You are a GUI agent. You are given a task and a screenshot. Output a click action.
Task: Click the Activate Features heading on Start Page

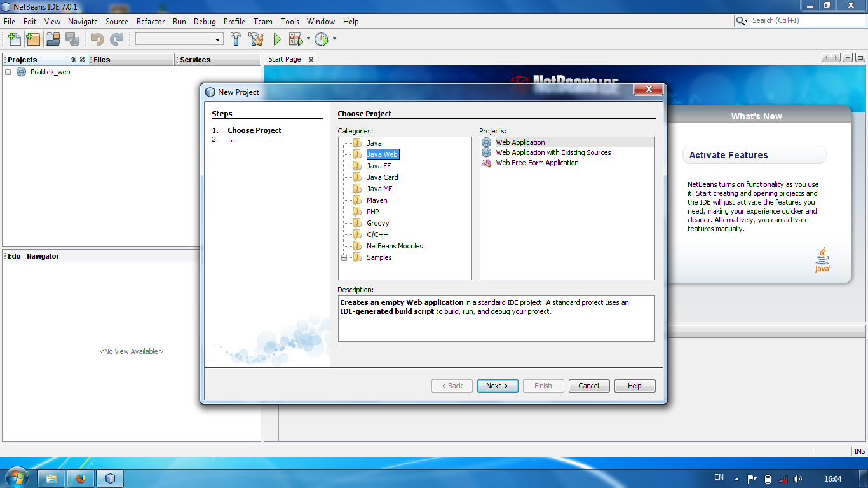[x=728, y=155]
